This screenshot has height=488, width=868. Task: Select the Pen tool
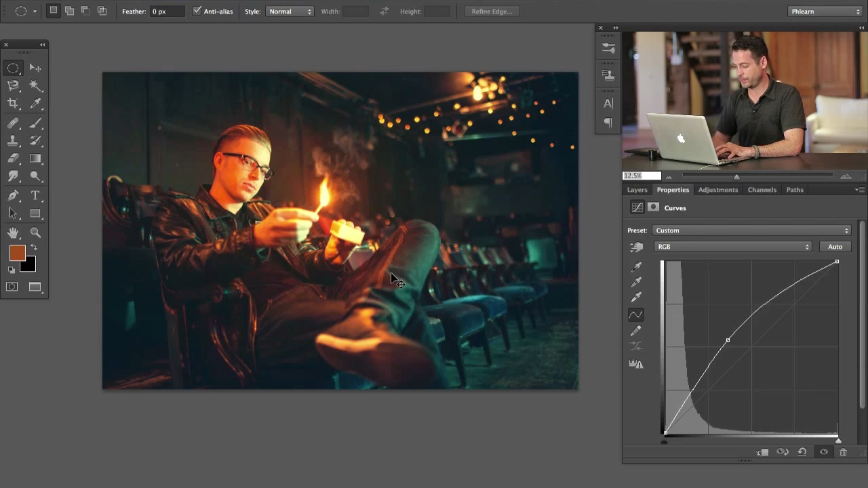click(x=13, y=196)
